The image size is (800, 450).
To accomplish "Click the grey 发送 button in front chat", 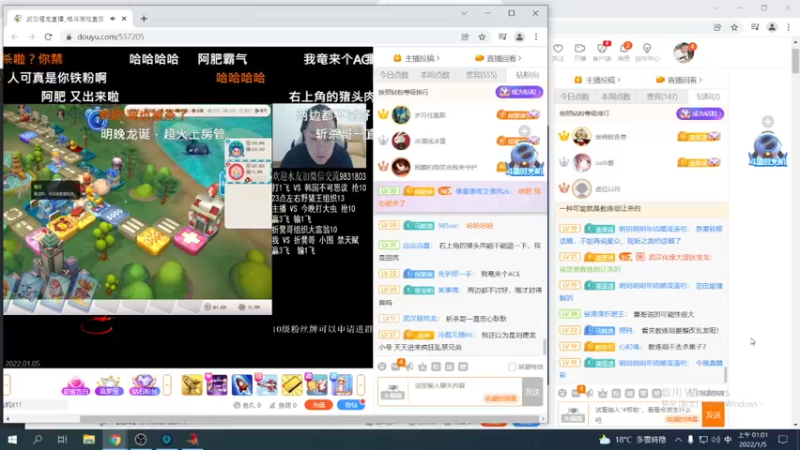I will 532,391.
